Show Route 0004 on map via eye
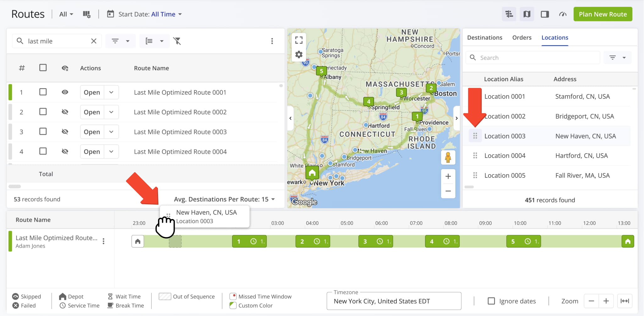The width and height of the screenshot is (644, 316). pos(65,152)
